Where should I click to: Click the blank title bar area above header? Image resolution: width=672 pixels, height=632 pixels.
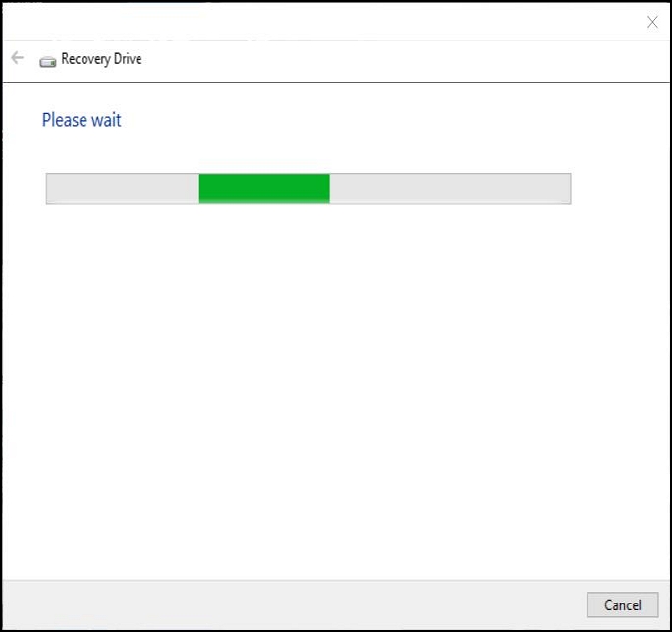coord(321,22)
